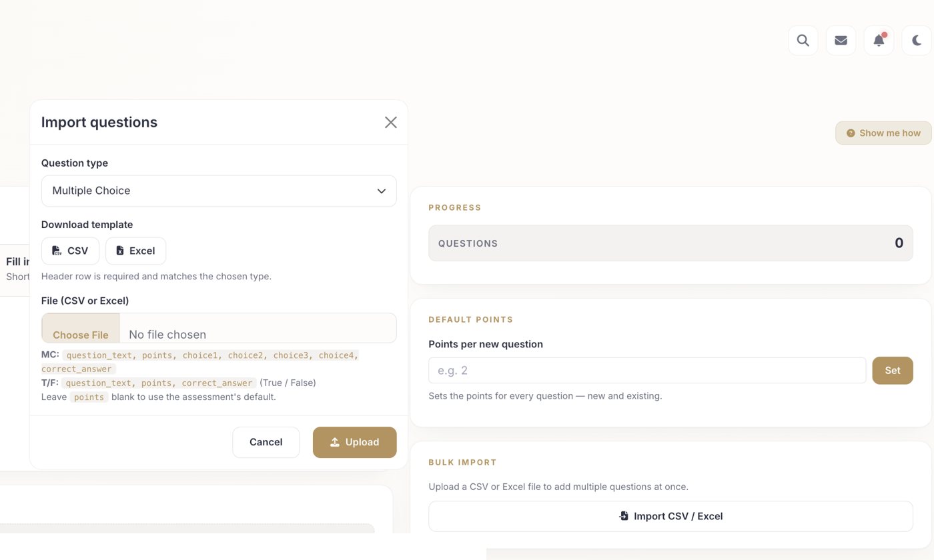Click the Show me how button
The image size is (934, 560).
[x=883, y=133]
